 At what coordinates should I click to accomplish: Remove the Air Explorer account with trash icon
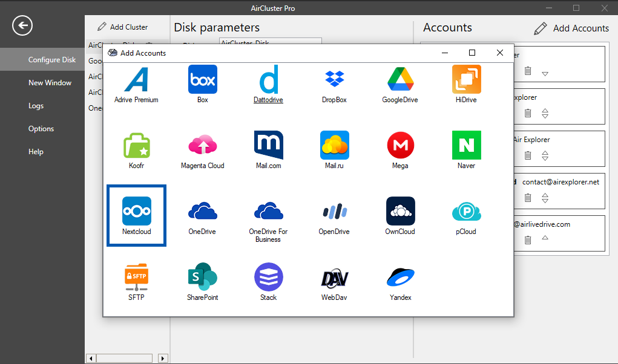pos(528,155)
